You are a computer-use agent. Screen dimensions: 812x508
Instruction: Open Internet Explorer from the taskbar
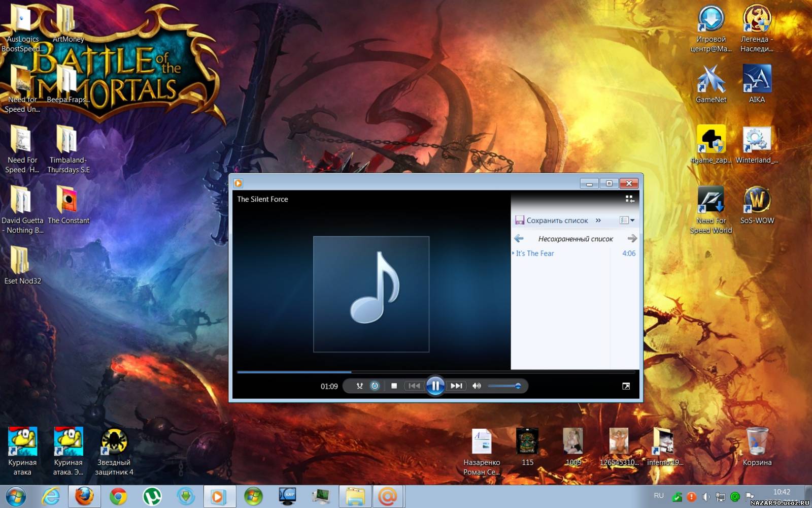point(51,496)
